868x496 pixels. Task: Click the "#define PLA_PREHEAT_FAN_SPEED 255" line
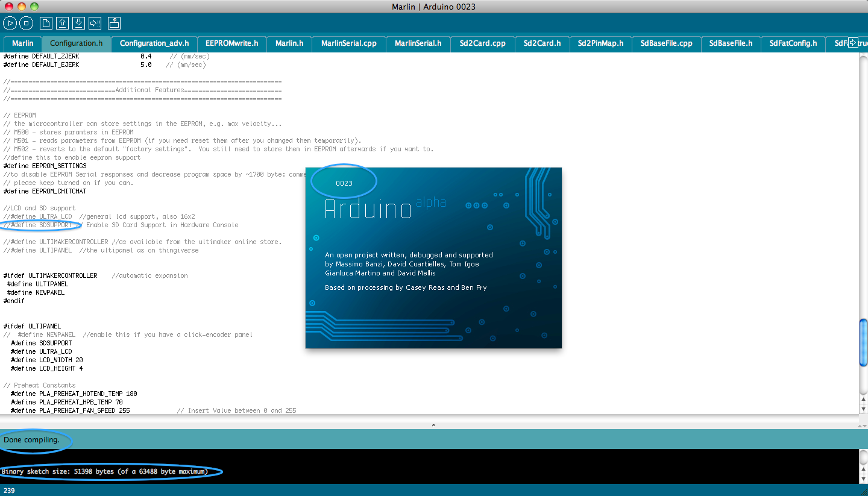(154, 410)
